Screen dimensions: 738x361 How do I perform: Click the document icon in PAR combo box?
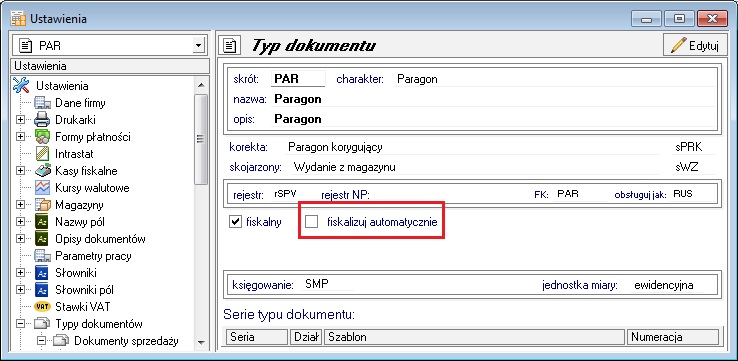click(25, 46)
